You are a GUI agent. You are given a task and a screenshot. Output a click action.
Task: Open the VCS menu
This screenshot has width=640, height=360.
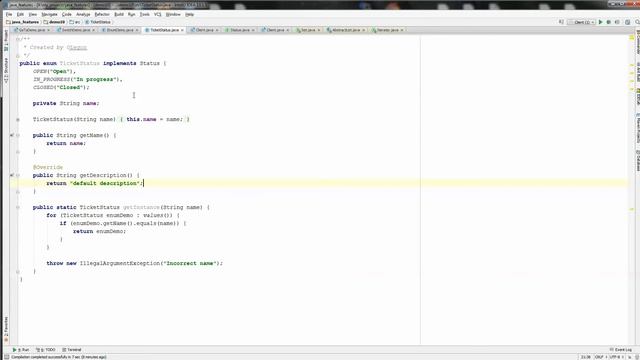(x=158, y=14)
